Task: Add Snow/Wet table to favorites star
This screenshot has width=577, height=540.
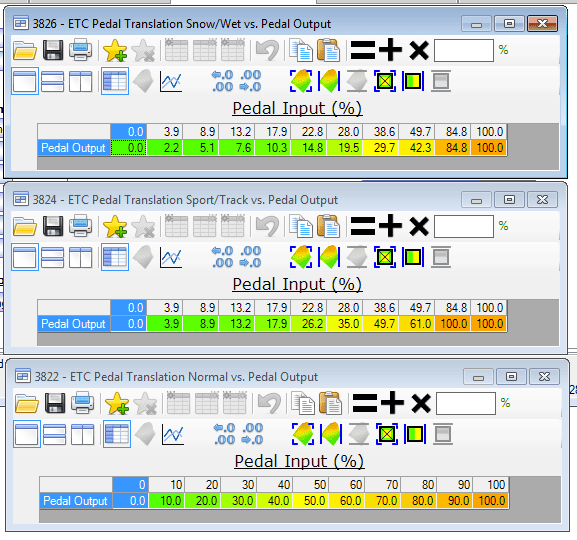Action: click(x=115, y=50)
